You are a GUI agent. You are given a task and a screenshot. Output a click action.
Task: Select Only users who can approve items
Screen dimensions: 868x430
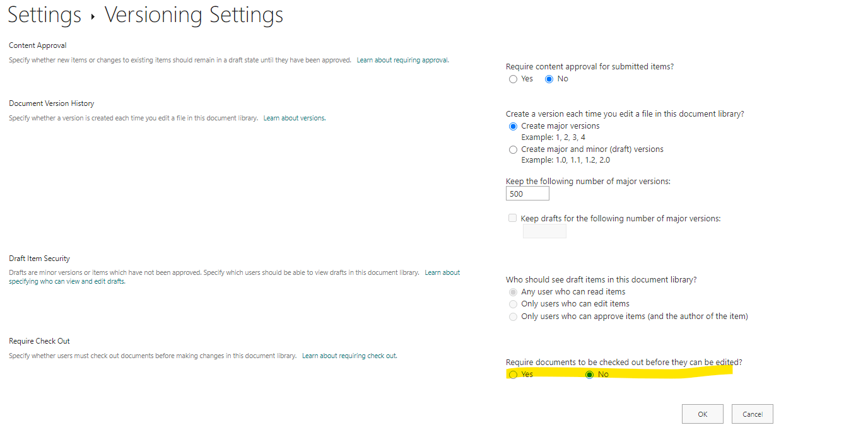[513, 317]
